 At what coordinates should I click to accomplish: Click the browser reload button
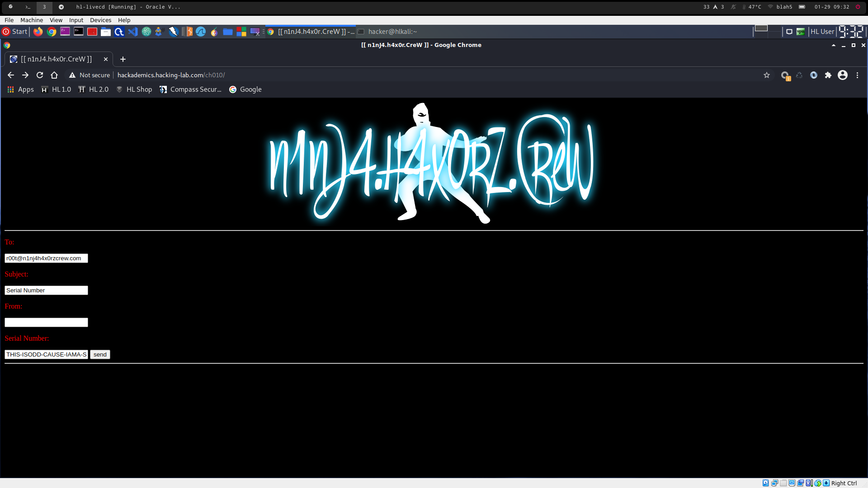point(40,75)
